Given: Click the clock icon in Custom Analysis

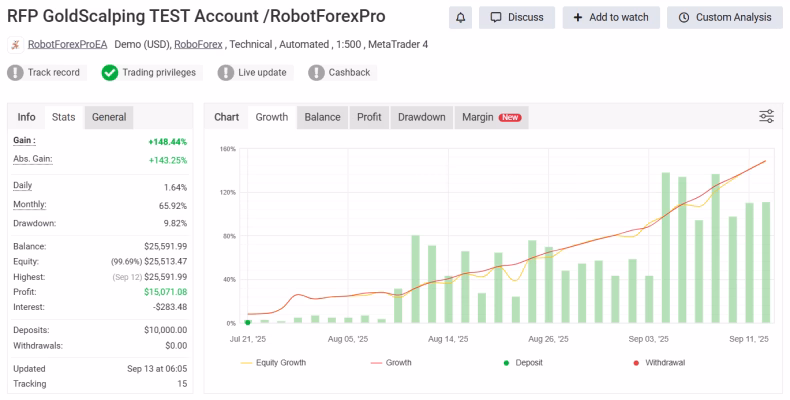Looking at the screenshot, I should pyautogui.click(x=684, y=18).
